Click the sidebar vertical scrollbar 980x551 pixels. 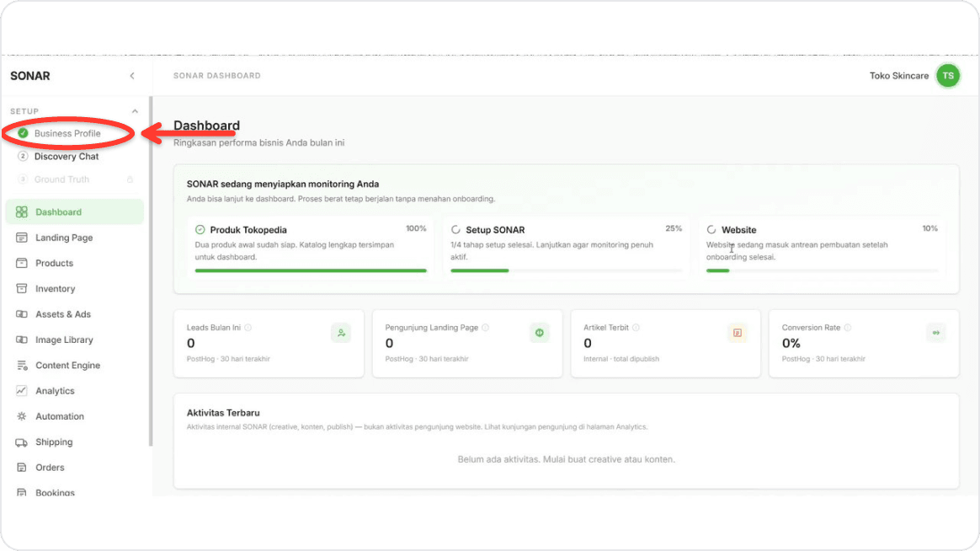[151, 271]
